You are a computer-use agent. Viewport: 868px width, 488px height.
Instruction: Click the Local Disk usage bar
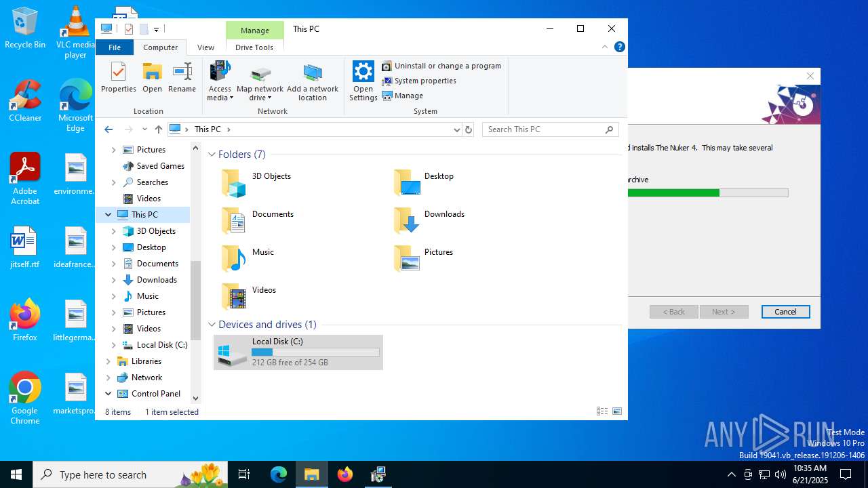click(315, 352)
